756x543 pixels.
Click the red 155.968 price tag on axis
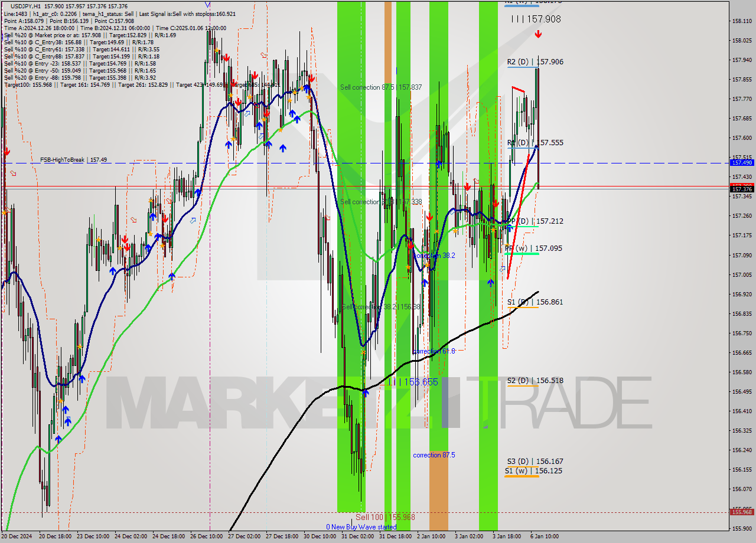coord(742,512)
